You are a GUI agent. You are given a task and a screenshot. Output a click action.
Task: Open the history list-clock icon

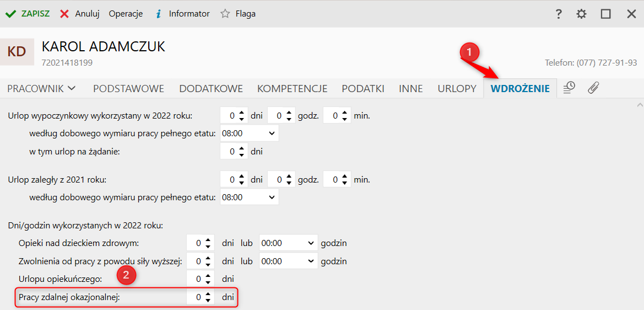pyautogui.click(x=569, y=88)
